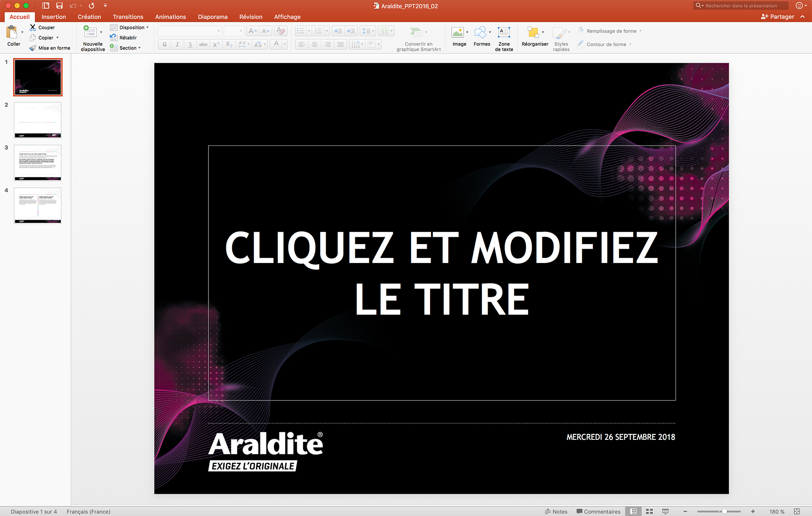Open the Révision tab
Screen dimensions: 812x516
(x=251, y=17)
